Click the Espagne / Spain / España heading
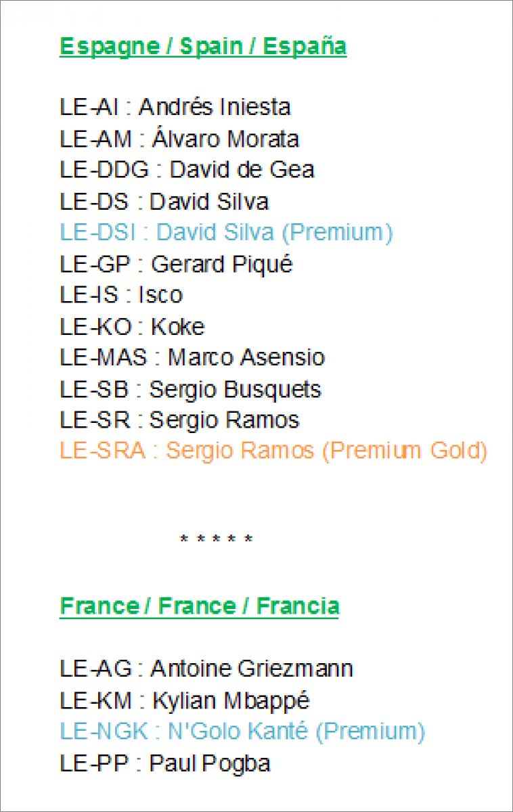This screenshot has width=513, height=812. tap(203, 47)
